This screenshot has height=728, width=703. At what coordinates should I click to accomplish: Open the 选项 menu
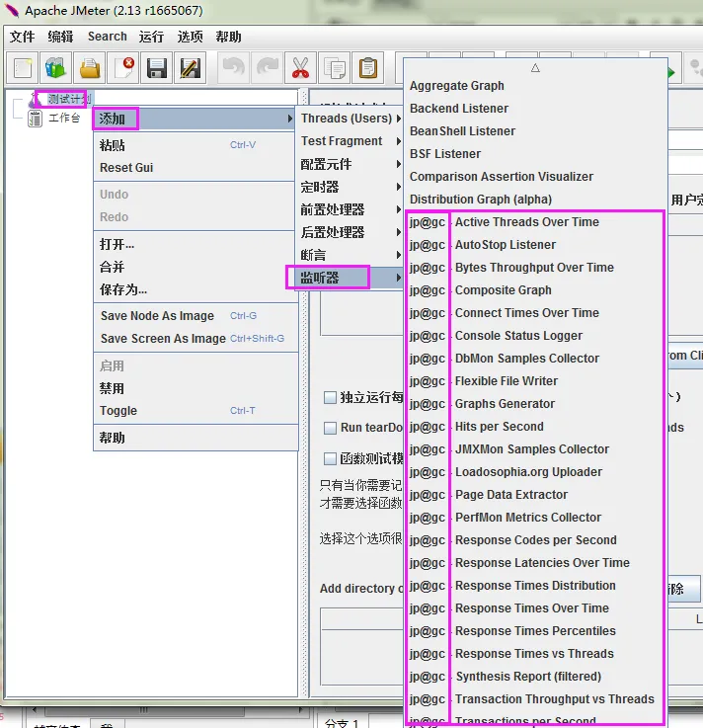(x=190, y=37)
